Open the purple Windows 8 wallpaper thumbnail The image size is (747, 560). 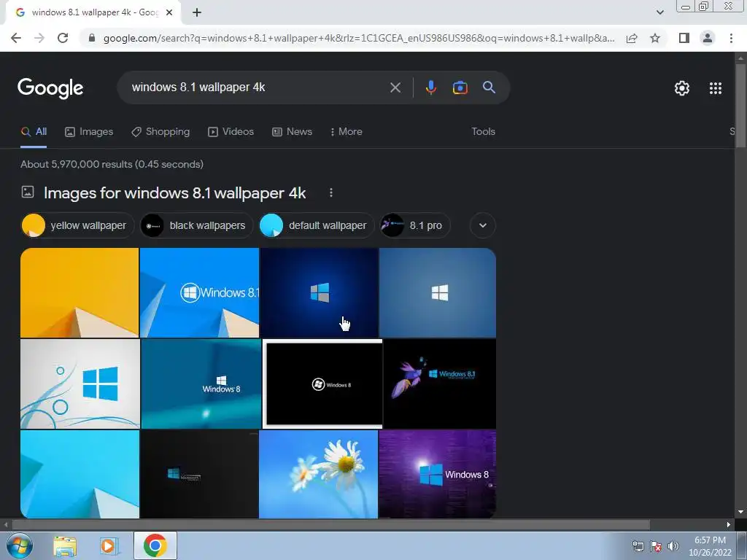(x=438, y=474)
